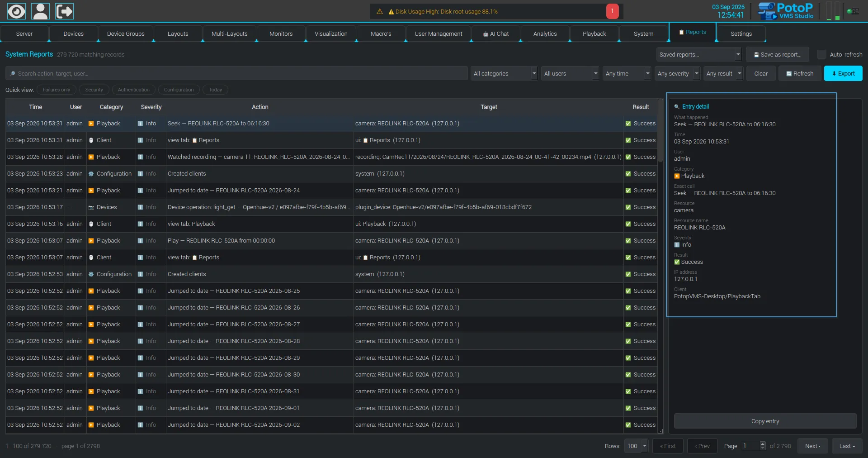Open the user profile icon
The width and height of the screenshot is (868, 458).
coord(40,11)
